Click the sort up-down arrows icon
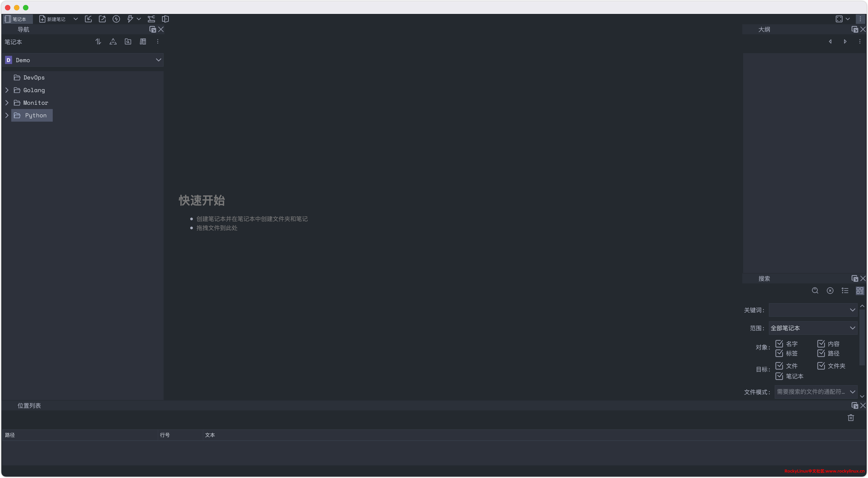This screenshot has width=868, height=478. (98, 41)
